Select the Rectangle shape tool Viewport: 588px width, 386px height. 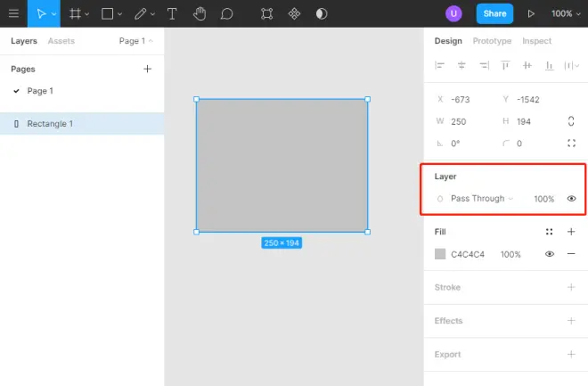tap(107, 14)
